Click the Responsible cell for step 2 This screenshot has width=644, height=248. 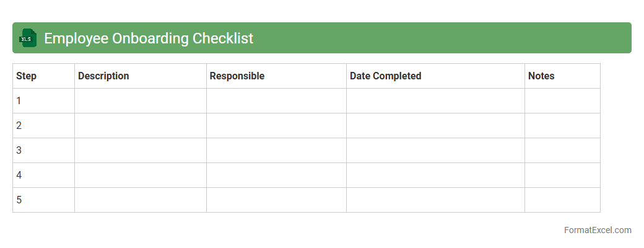click(276, 126)
